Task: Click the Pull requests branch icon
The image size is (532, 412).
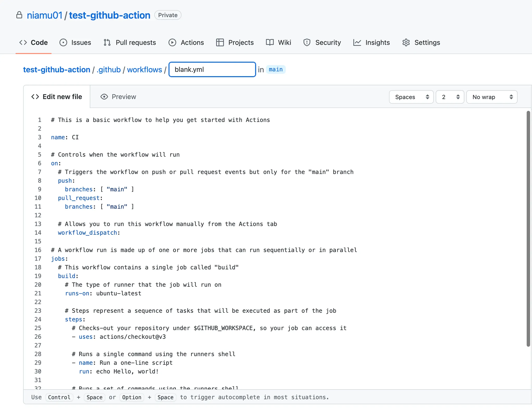Action: pyautogui.click(x=107, y=42)
